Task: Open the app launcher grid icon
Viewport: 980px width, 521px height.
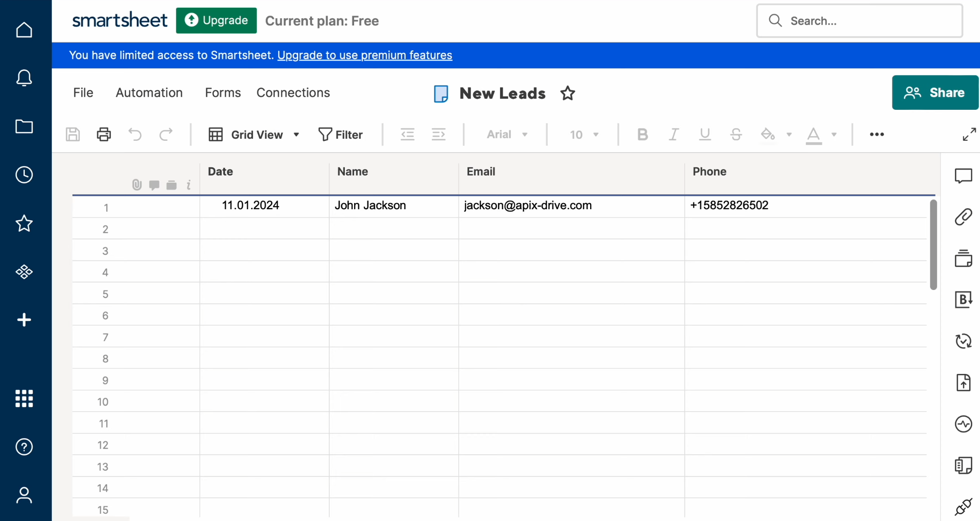Action: (x=24, y=399)
